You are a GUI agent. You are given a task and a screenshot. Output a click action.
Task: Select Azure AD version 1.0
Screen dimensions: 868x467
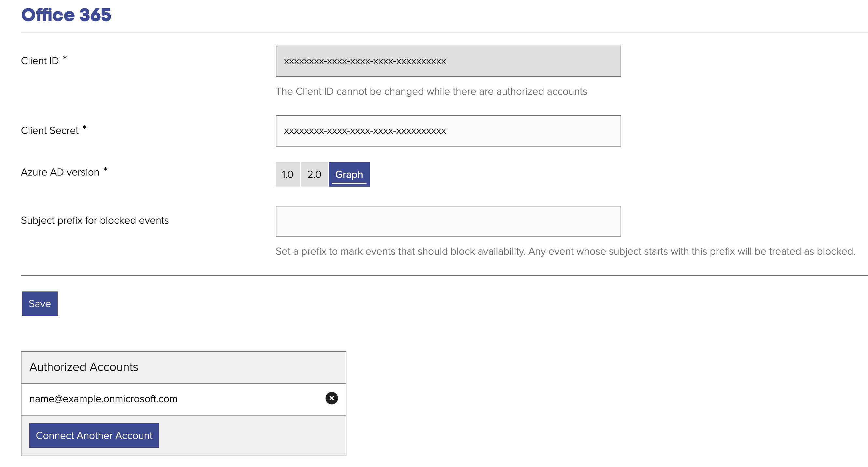[x=288, y=175]
